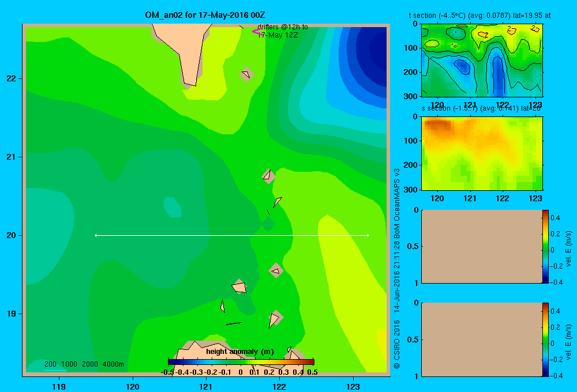Click the upper "vel. E (m/s)" axis label
The height and width of the screenshot is (392, 577).
click(x=568, y=248)
